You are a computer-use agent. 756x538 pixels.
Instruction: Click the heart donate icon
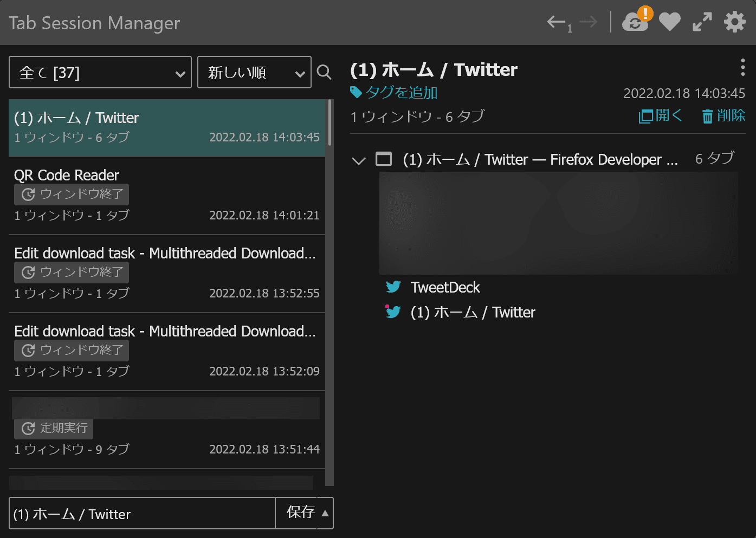pos(670,22)
